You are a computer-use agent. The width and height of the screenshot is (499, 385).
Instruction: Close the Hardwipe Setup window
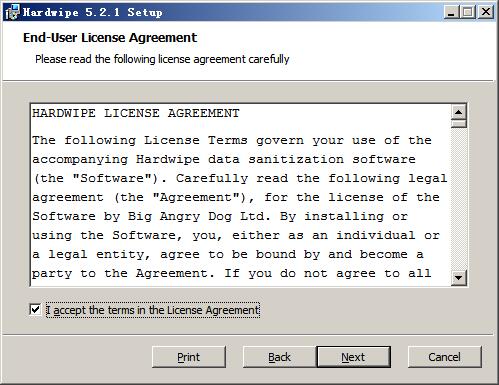click(x=486, y=12)
